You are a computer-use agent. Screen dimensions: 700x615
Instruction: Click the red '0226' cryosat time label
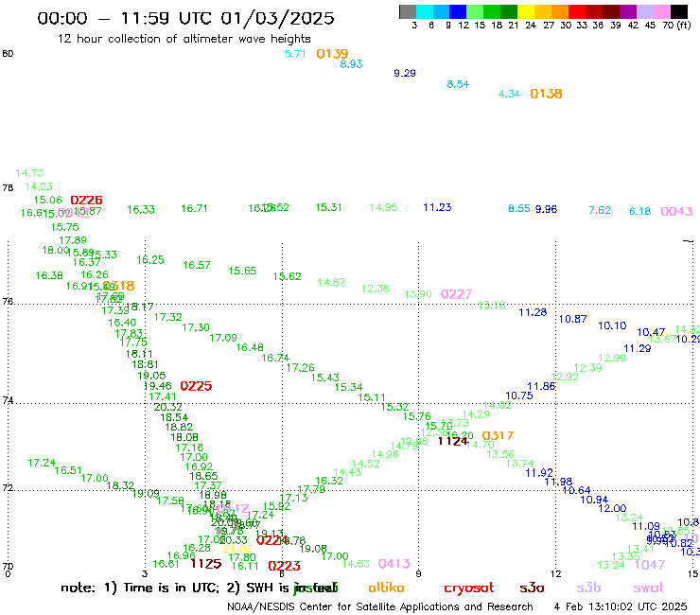coord(86,200)
